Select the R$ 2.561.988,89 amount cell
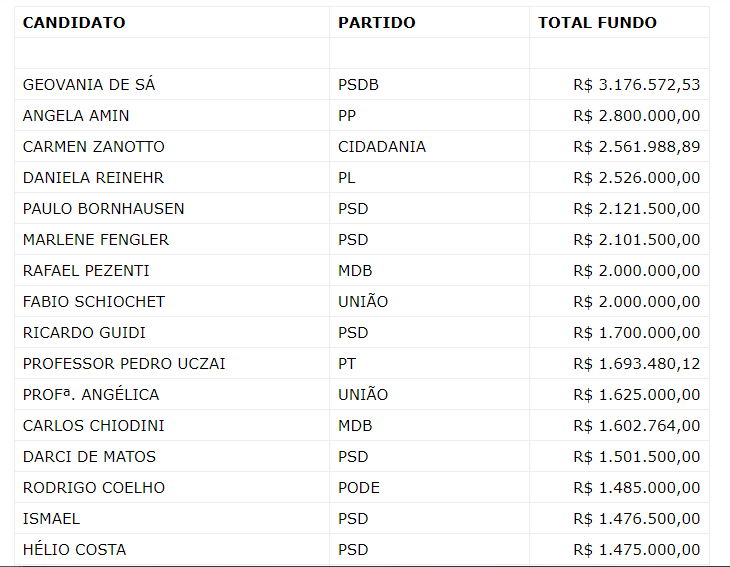730x567 pixels. 637,147
